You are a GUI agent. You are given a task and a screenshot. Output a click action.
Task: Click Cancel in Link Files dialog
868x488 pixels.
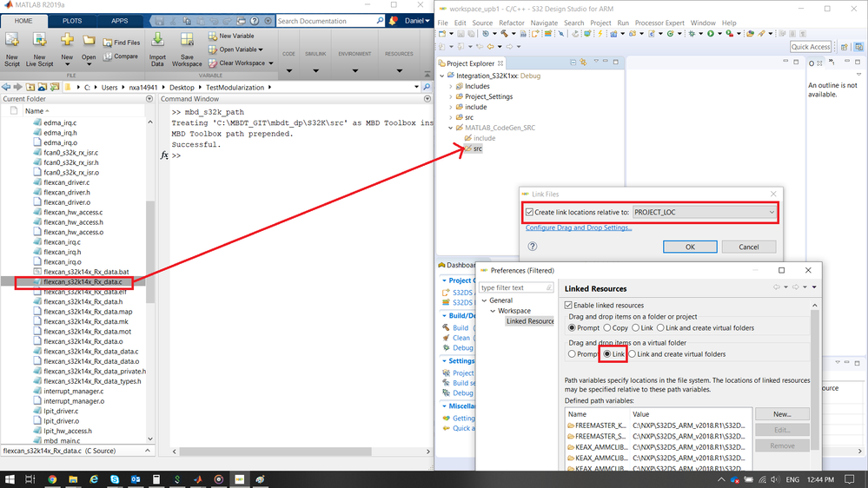pyautogui.click(x=748, y=247)
